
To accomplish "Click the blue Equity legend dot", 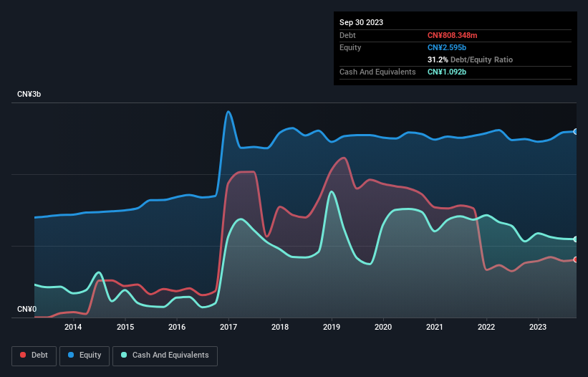I will 71,355.
